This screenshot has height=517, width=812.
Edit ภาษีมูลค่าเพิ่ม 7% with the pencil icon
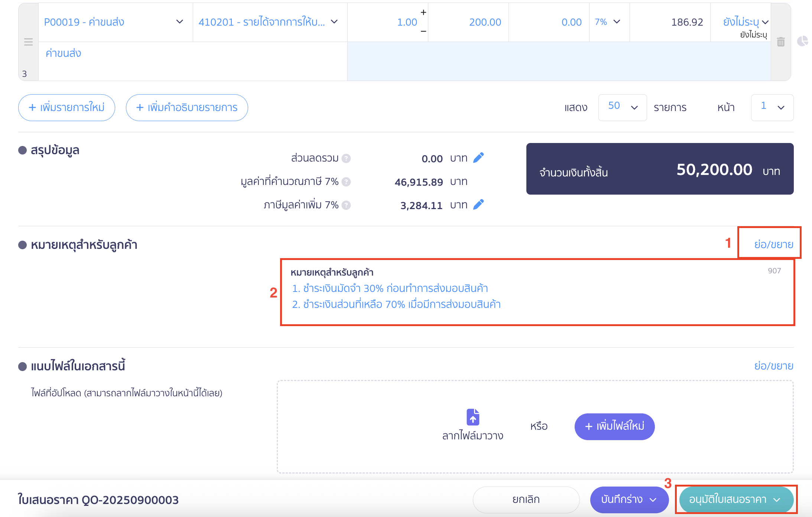pos(478,205)
